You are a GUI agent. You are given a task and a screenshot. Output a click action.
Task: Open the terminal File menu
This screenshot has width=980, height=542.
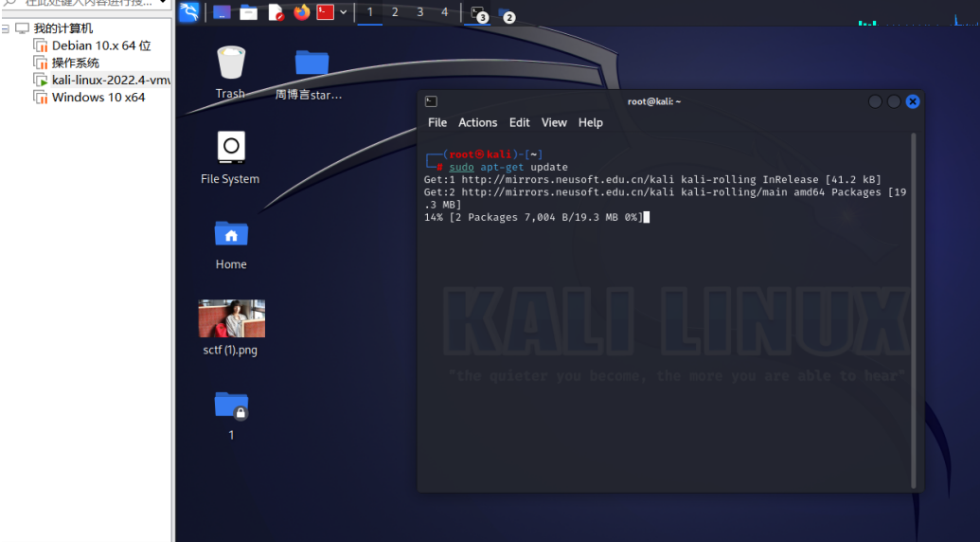(437, 122)
